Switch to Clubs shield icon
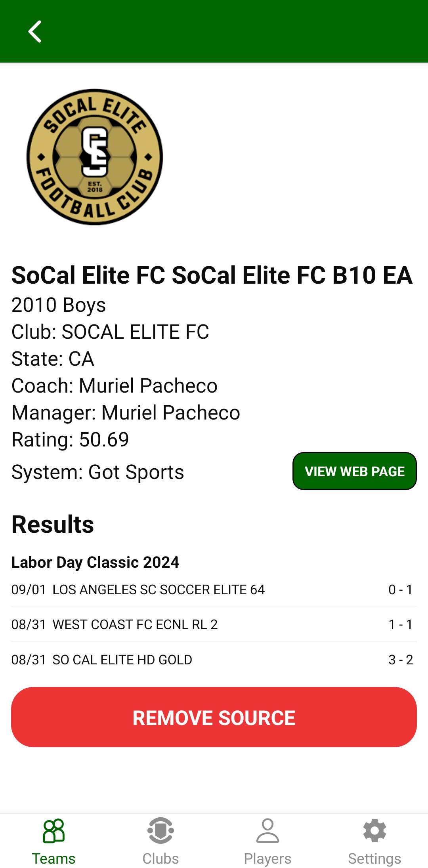428x868 pixels. click(160, 830)
